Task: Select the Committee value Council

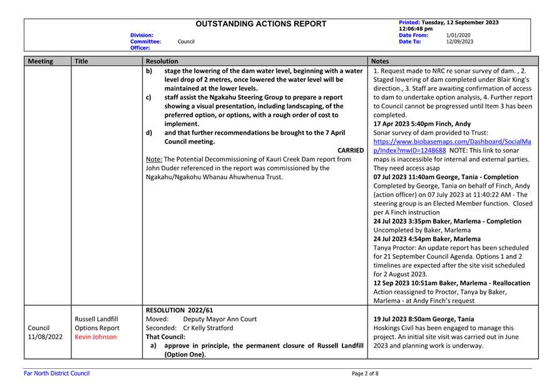Action: click(x=186, y=41)
